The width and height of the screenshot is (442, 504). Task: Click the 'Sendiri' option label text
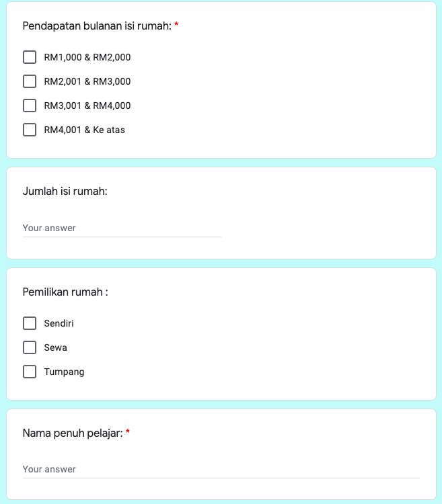click(x=59, y=323)
